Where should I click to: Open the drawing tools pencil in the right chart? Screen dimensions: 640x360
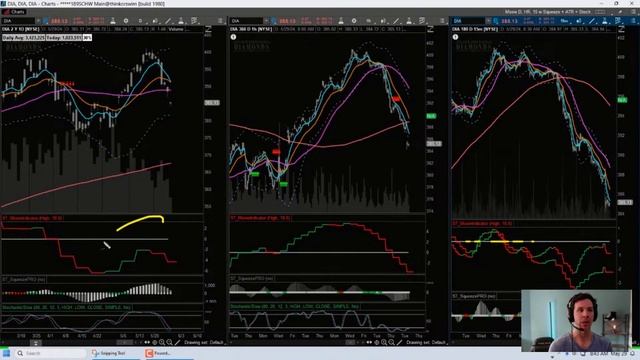(x=592, y=21)
